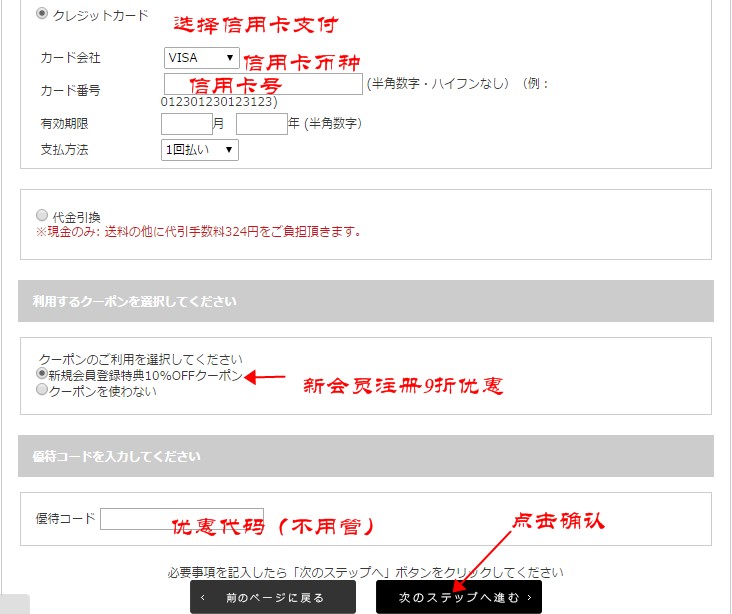Click right chevron on 次のステップへ進む button
The image size is (732, 614).
tap(528, 598)
